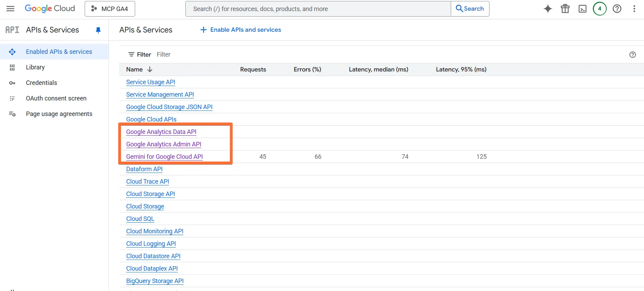
Task: Click the 45 requests value
Action: [x=263, y=157]
